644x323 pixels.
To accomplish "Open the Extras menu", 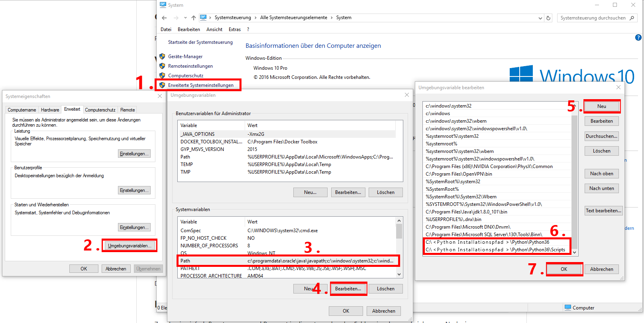I will pos(235,29).
